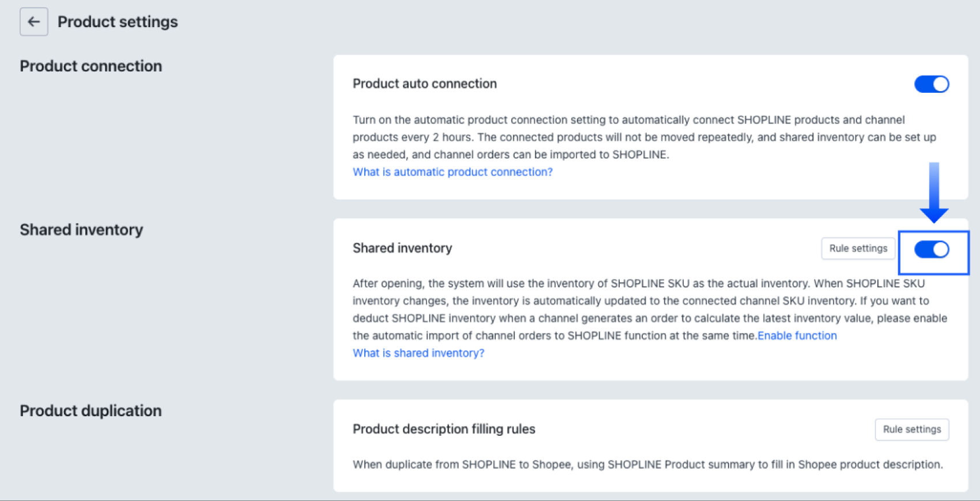This screenshot has height=501, width=980.
Task: Click the back arrow icon
Action: [x=34, y=22]
